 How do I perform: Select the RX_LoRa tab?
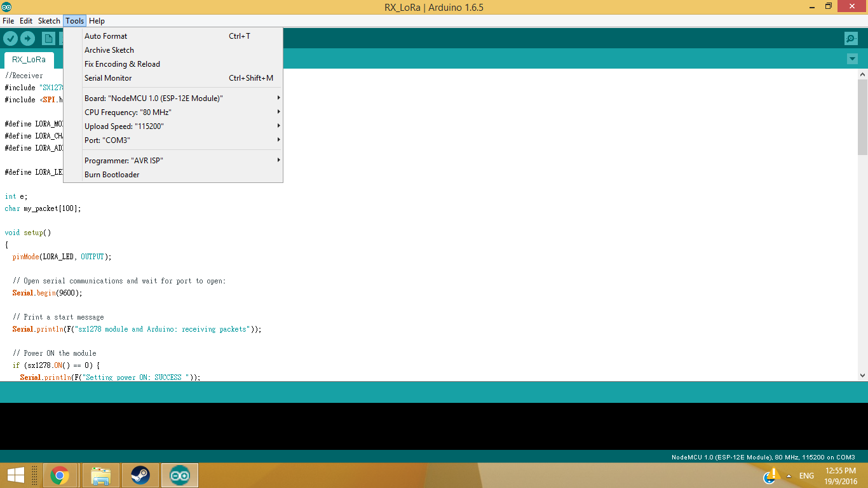(x=28, y=60)
